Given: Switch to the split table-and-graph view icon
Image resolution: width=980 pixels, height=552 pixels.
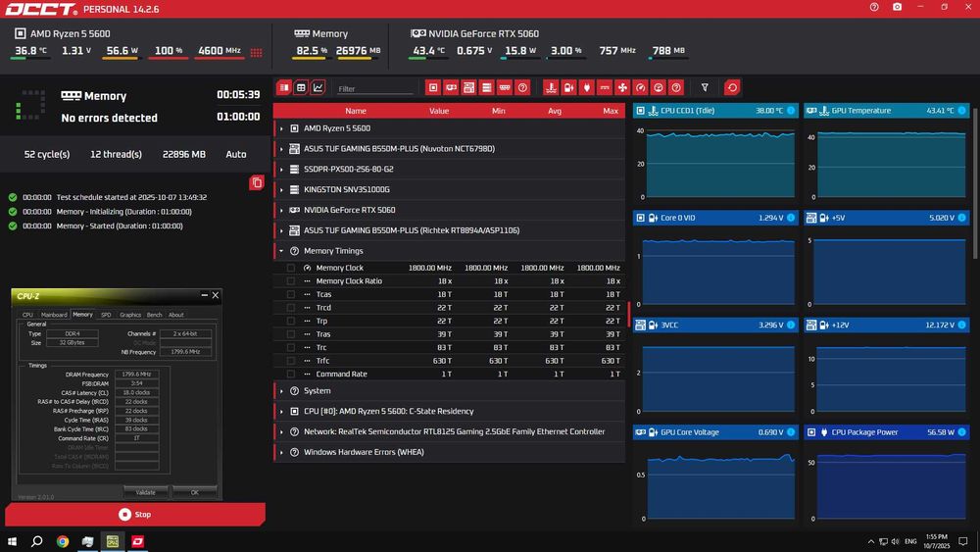Looking at the screenshot, I should (x=284, y=87).
